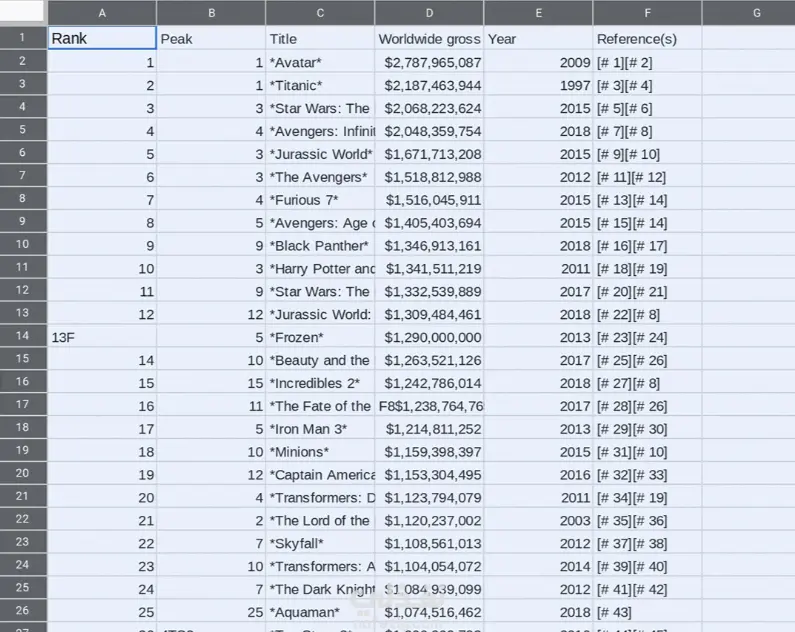Screen dimensions: 795x632
Task: Select the '*Transformers: A' title cell
Action: [320, 566]
